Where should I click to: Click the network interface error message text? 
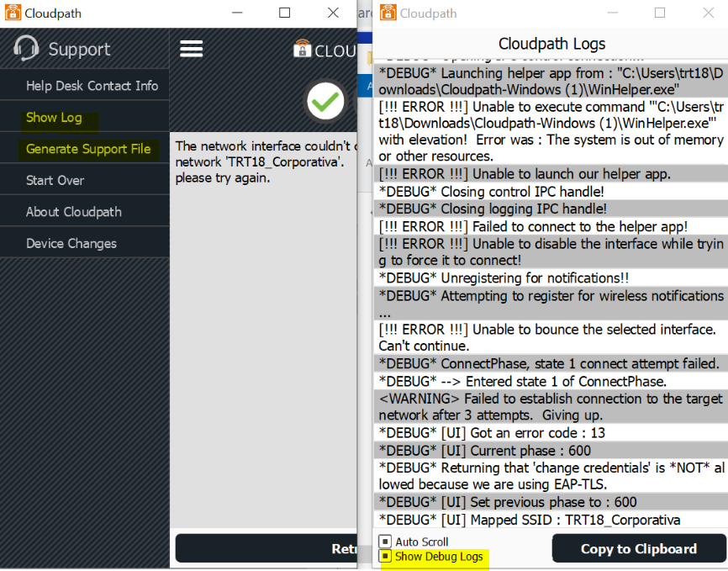(x=266, y=161)
